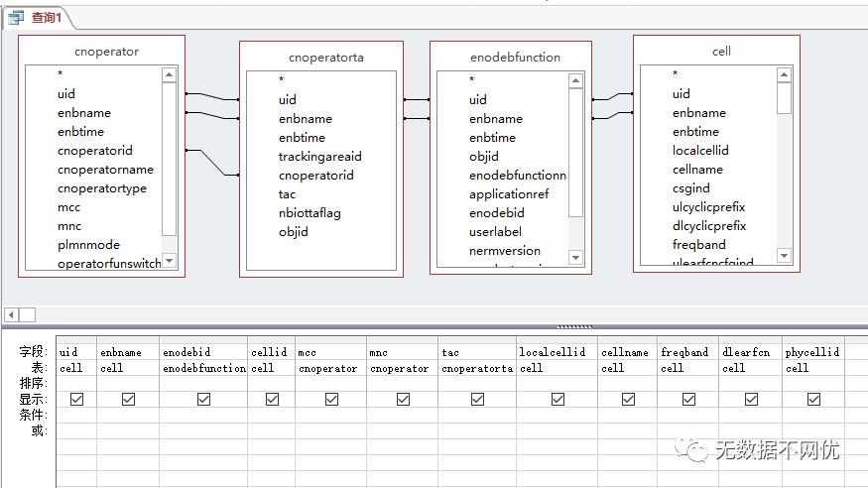Screen dimensions: 868x488
Task: Uncheck display checkbox for freqband column
Action: pyautogui.click(x=688, y=399)
